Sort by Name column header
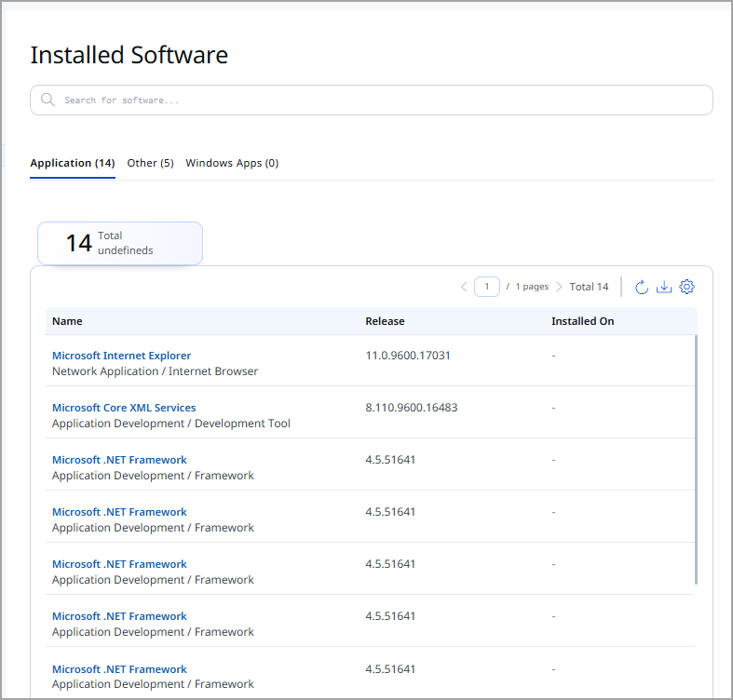This screenshot has width=733, height=700. [x=67, y=321]
